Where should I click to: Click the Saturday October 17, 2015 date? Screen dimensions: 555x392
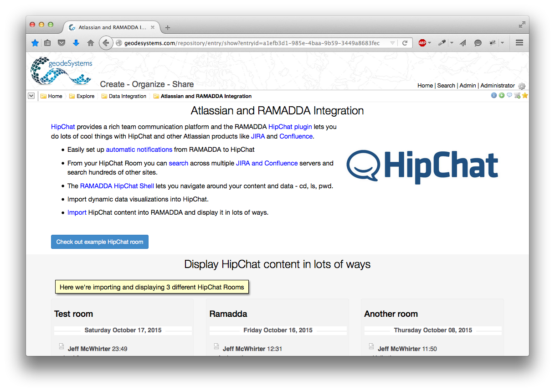[123, 330]
